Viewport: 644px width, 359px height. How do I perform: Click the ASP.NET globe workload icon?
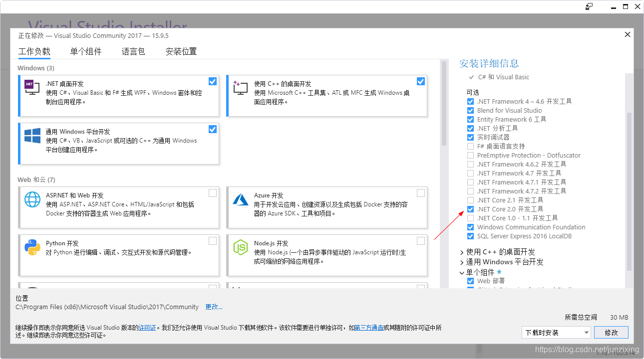pyautogui.click(x=32, y=199)
